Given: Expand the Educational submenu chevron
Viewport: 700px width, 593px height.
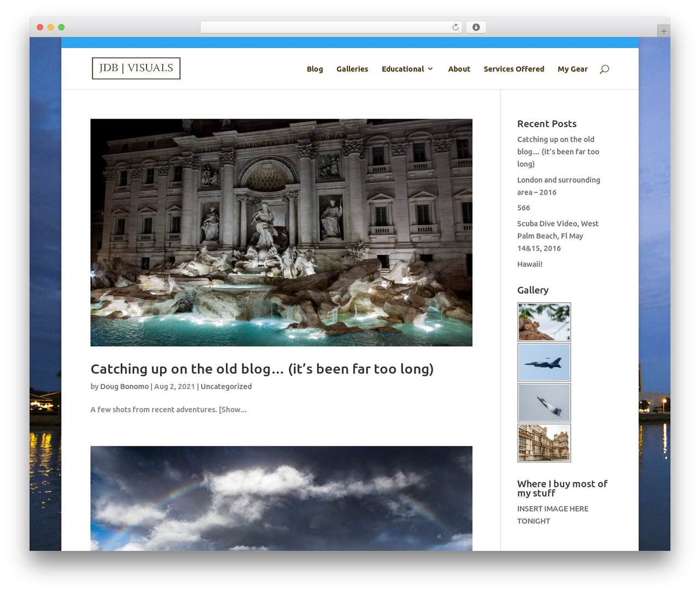Looking at the screenshot, I should [430, 69].
